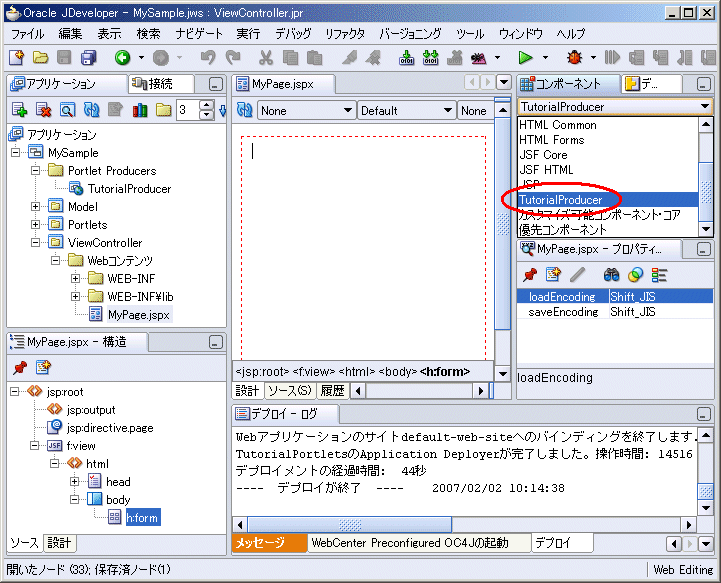Image resolution: width=721 pixels, height=583 pixels.
Task: Select TutorialProducer in the navigator tree
Action: [129, 189]
